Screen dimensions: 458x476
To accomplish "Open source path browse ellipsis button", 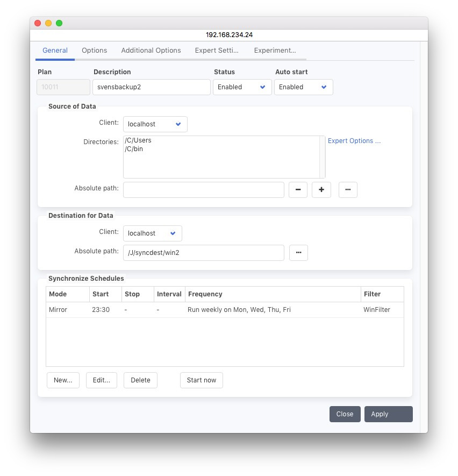I will (x=348, y=190).
